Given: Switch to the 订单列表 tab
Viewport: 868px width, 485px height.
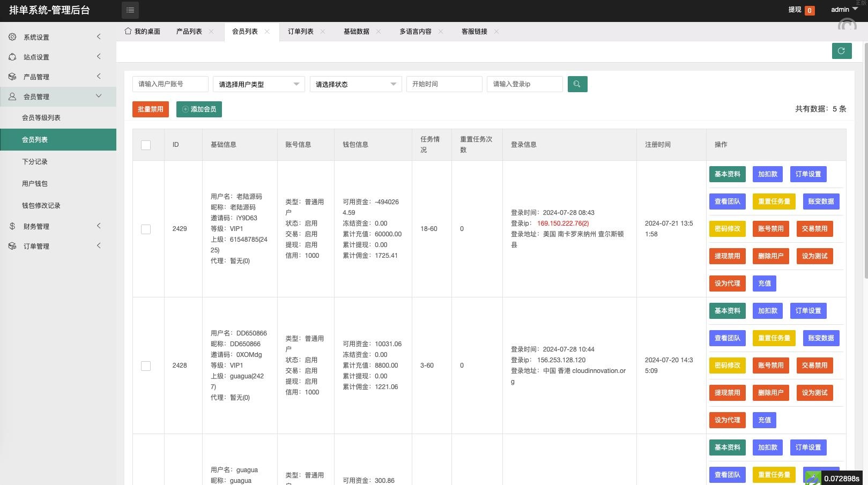Looking at the screenshot, I should pyautogui.click(x=300, y=32).
